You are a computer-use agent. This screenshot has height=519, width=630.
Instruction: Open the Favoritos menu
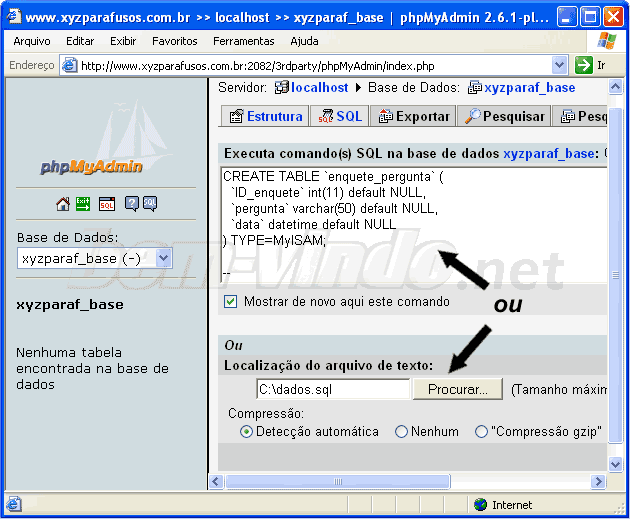pos(175,41)
